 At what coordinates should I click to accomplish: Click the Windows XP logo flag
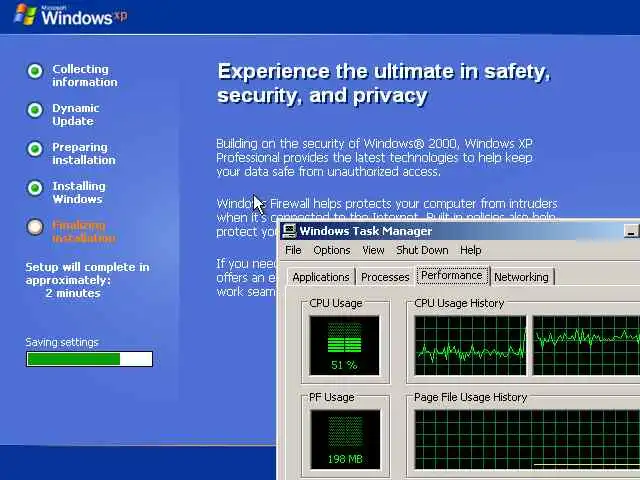(x=25, y=15)
